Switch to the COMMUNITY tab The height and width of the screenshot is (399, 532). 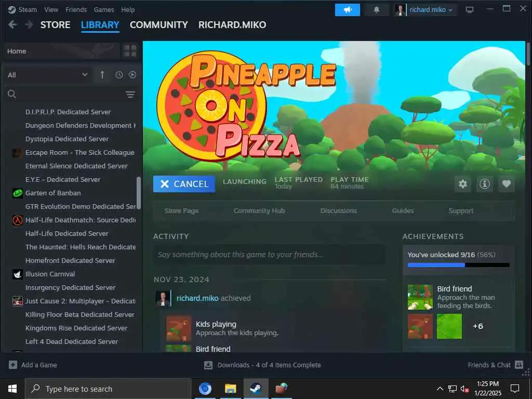pyautogui.click(x=159, y=25)
